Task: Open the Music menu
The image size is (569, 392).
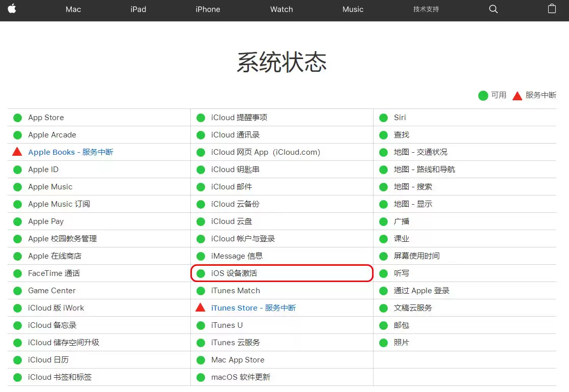Action: 353,10
